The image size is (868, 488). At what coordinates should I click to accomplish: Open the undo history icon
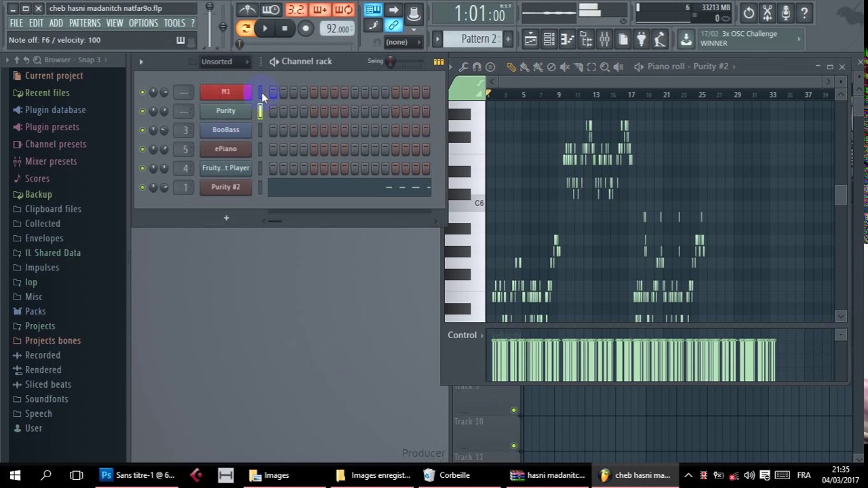click(749, 13)
